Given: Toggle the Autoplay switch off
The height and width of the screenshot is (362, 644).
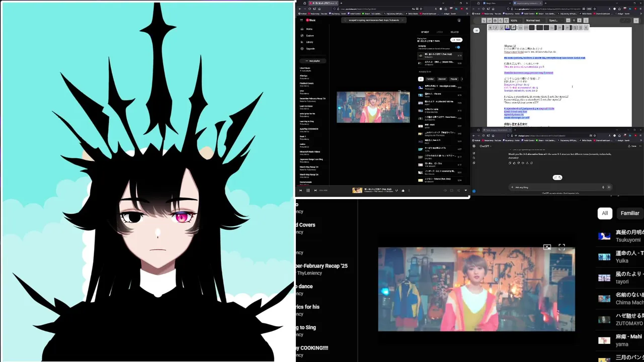Looking at the screenshot, I should [x=458, y=47].
